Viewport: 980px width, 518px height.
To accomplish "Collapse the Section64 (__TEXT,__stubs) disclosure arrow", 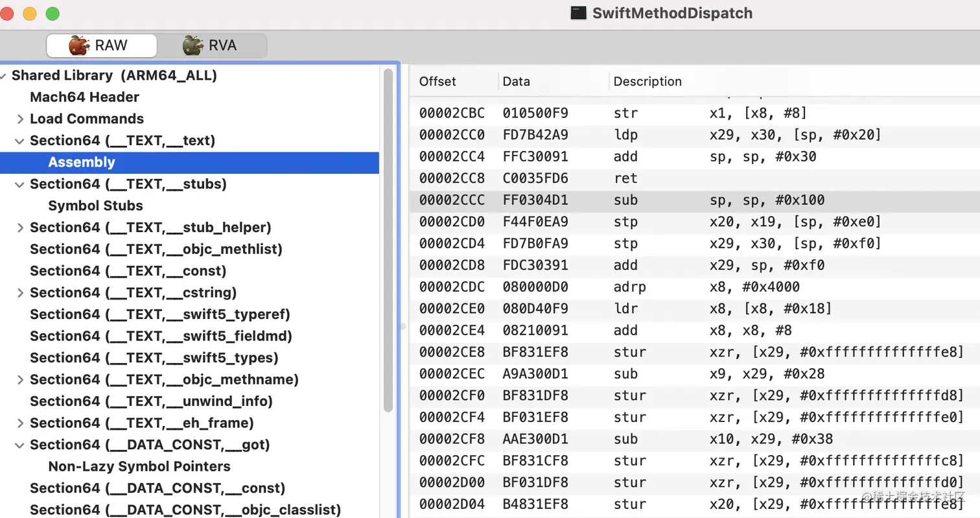I will (20, 184).
